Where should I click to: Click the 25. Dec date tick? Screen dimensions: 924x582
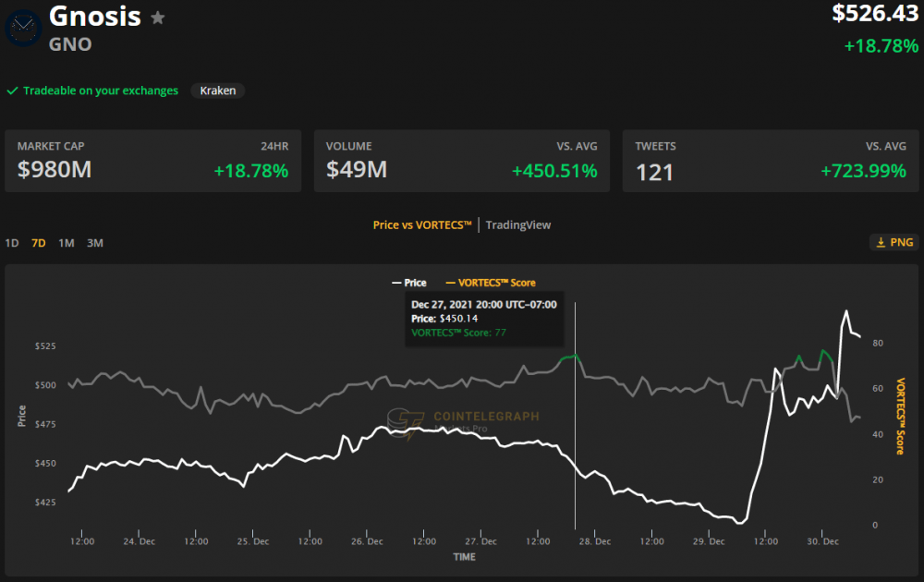click(x=253, y=541)
